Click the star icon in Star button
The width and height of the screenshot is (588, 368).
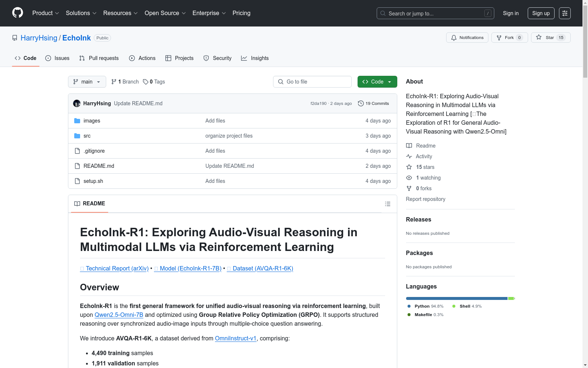539,37
